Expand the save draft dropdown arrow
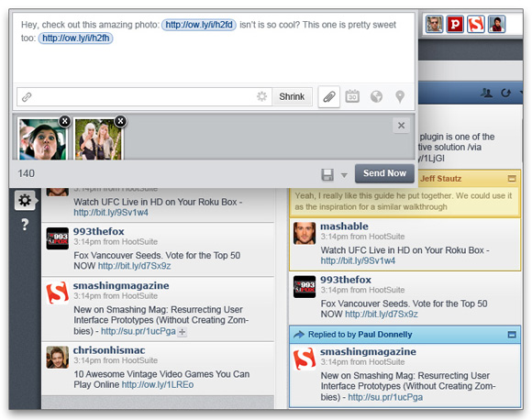The height and width of the screenshot is (420, 532). pos(344,175)
